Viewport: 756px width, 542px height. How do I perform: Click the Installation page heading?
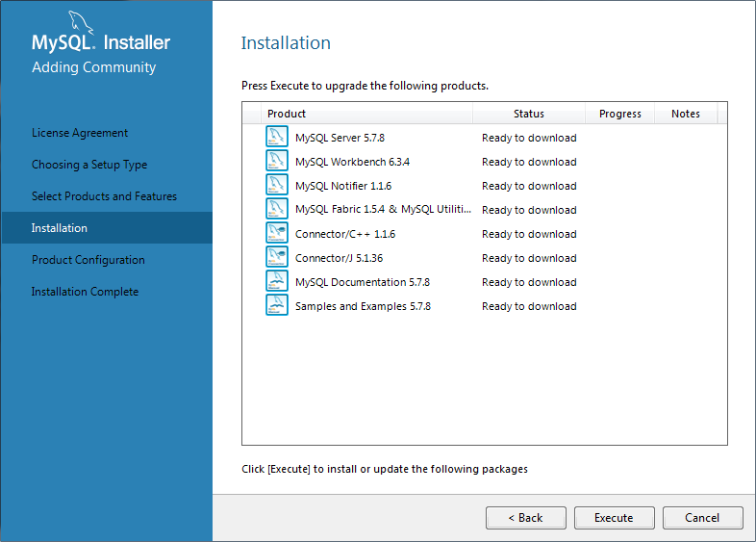point(286,43)
